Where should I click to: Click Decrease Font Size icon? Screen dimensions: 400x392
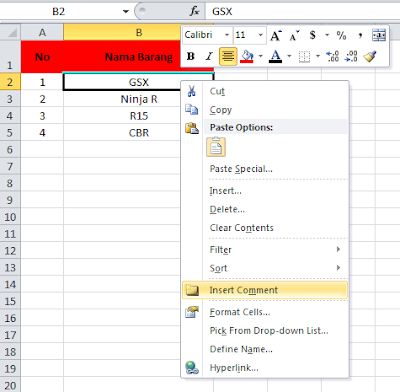(x=294, y=35)
